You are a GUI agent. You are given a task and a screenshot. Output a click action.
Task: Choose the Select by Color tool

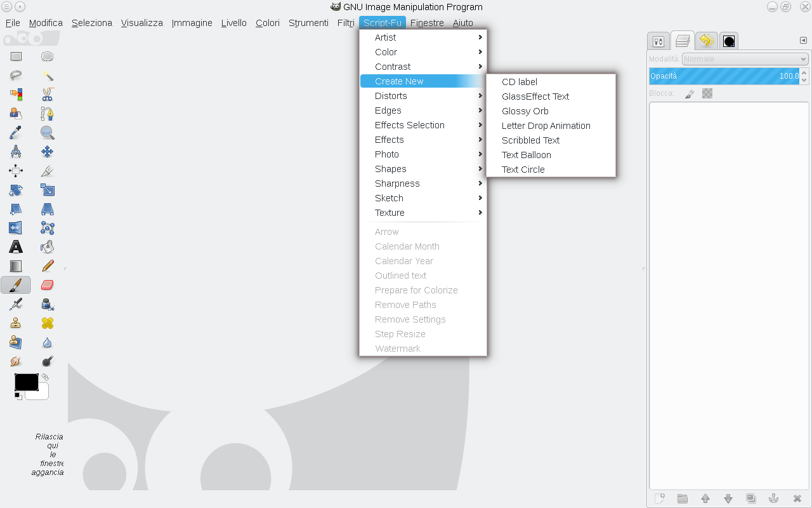[16, 95]
